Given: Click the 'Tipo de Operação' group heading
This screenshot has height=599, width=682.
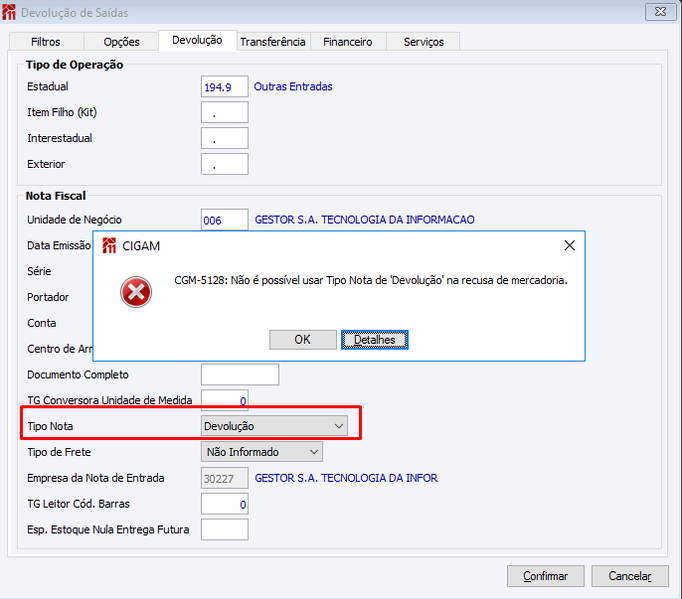Looking at the screenshot, I should click(x=74, y=65).
